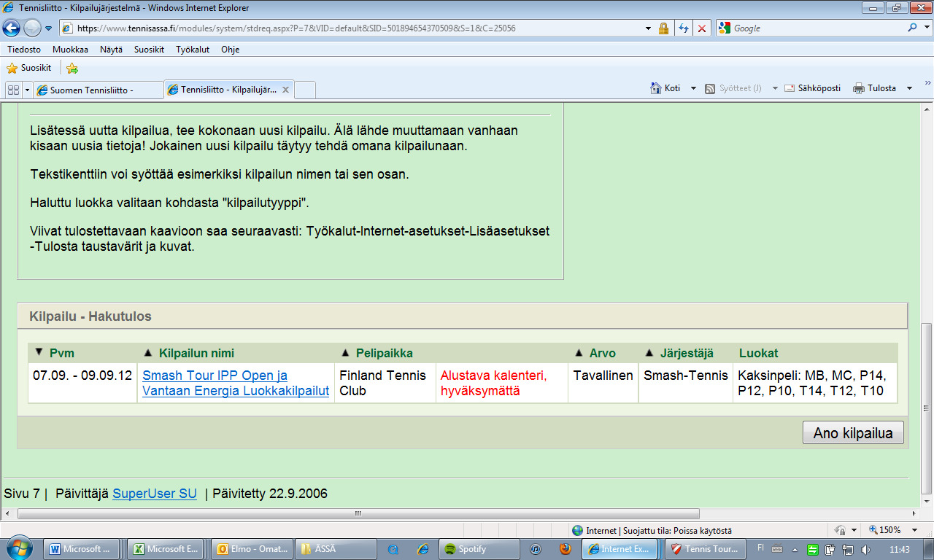Go back with the browser back arrow

12,28
